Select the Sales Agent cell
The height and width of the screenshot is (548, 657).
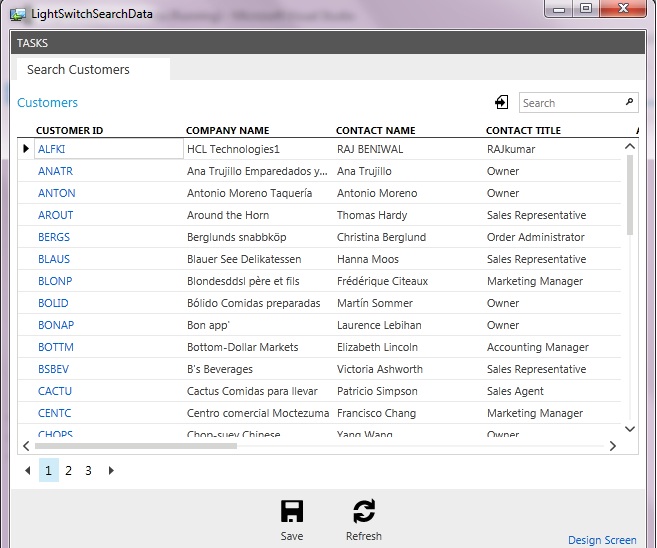point(515,391)
